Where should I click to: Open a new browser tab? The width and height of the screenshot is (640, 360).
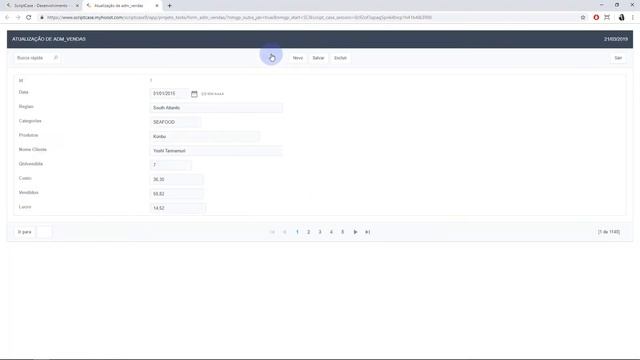click(x=169, y=6)
